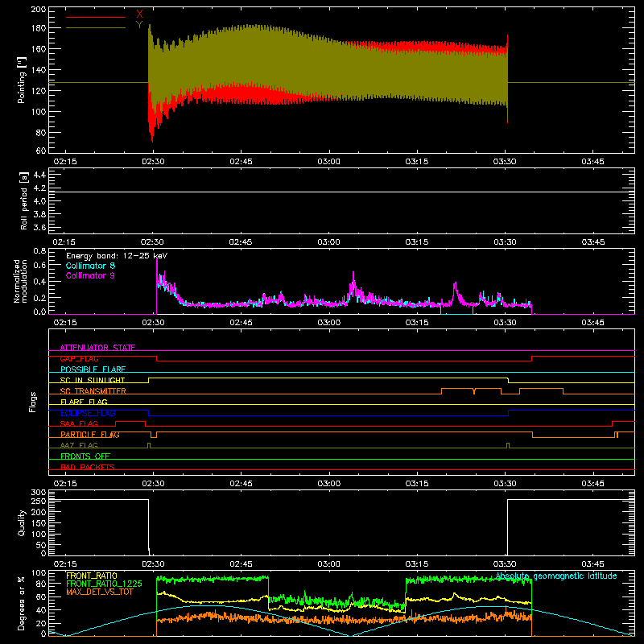644x644 pixels.
Task: Select the red 'X' legend label
Action: point(139,14)
